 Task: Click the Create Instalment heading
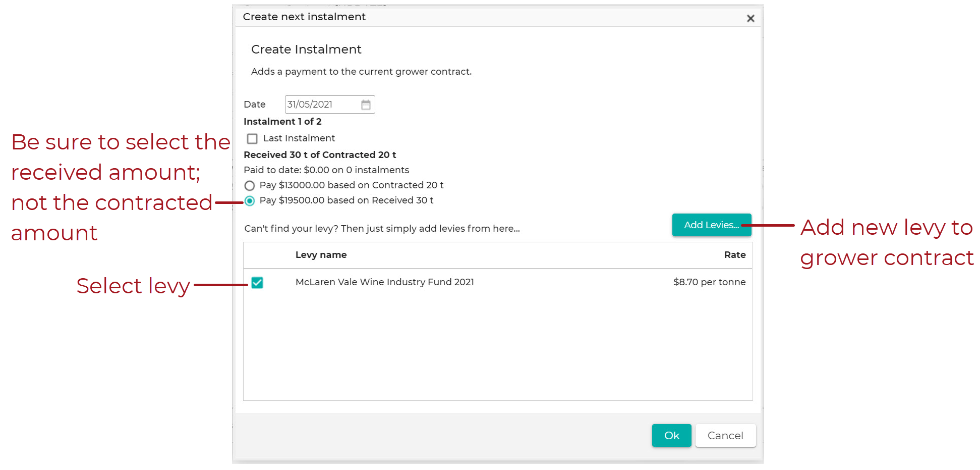coord(306,49)
